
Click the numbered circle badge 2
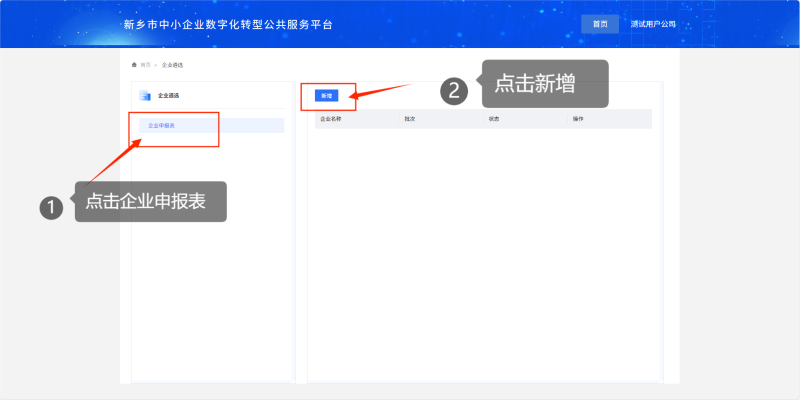[454, 91]
